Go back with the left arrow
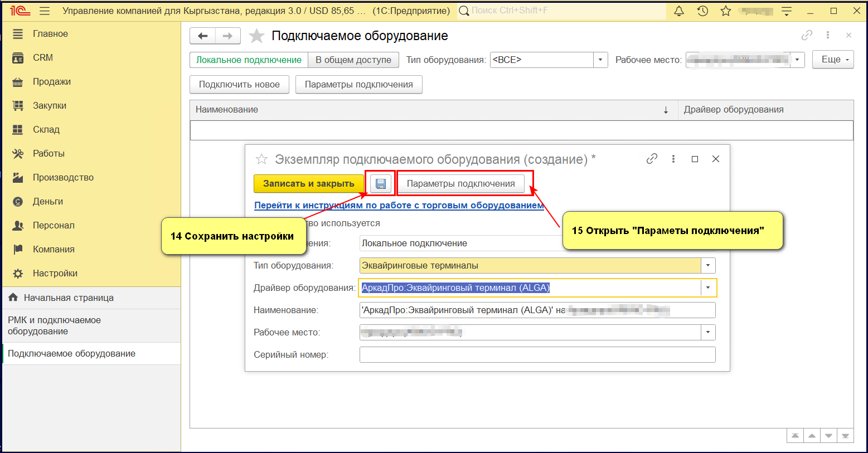This screenshot has height=453, width=868. pos(203,36)
